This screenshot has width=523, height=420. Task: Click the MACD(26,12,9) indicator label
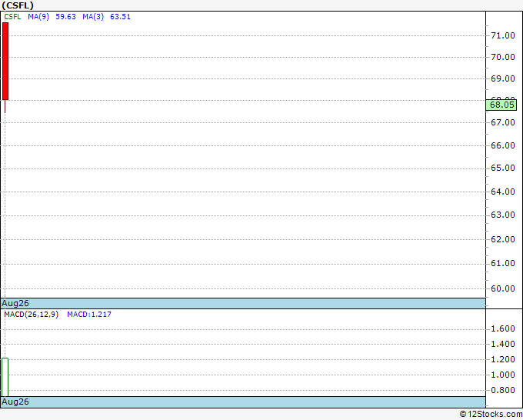(x=31, y=315)
